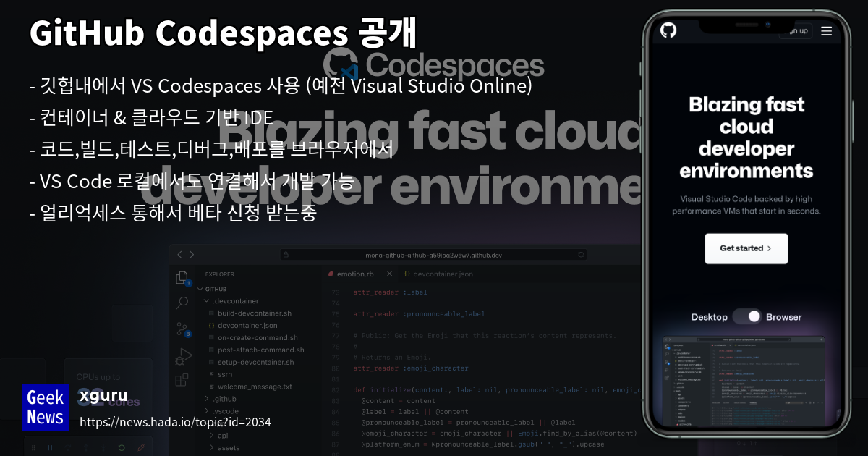Image resolution: width=868 pixels, height=456 pixels.
Task: Open the Source Control icon with badge 8
Action: (182, 329)
